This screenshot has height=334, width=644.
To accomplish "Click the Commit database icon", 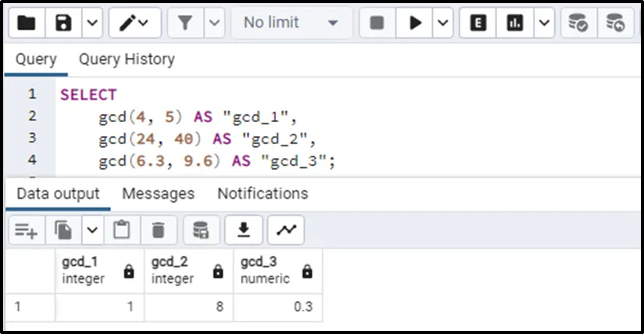I will pyautogui.click(x=578, y=23).
